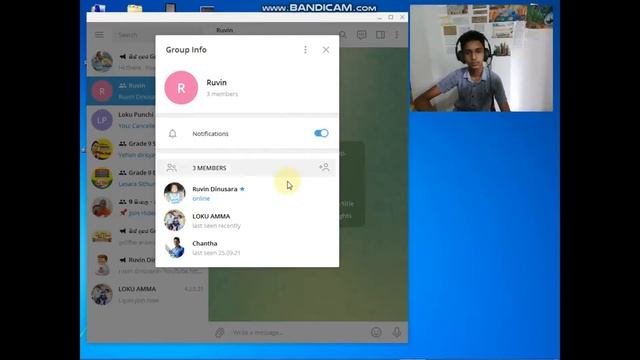Viewport: 640px width, 360px height.
Task: Close the Group Info dialog
Action: (326, 50)
